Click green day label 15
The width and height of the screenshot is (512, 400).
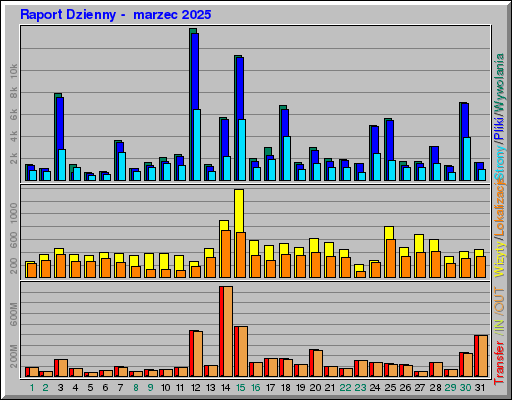(241, 388)
